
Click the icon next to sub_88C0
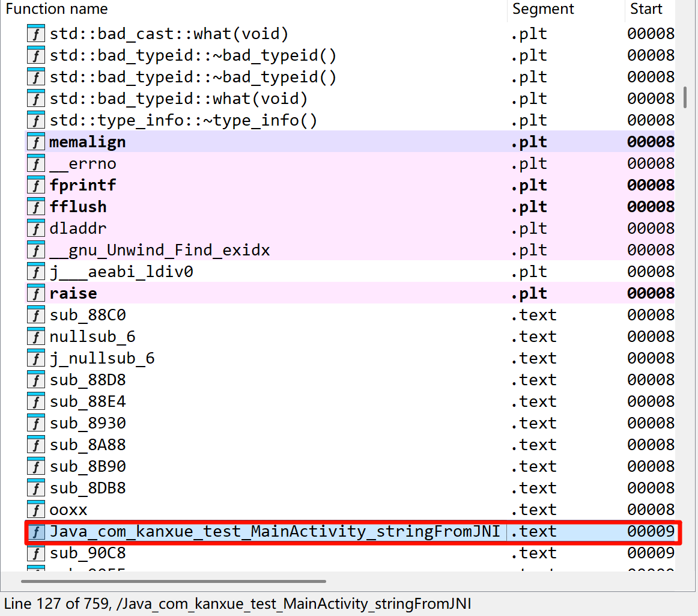tap(36, 316)
